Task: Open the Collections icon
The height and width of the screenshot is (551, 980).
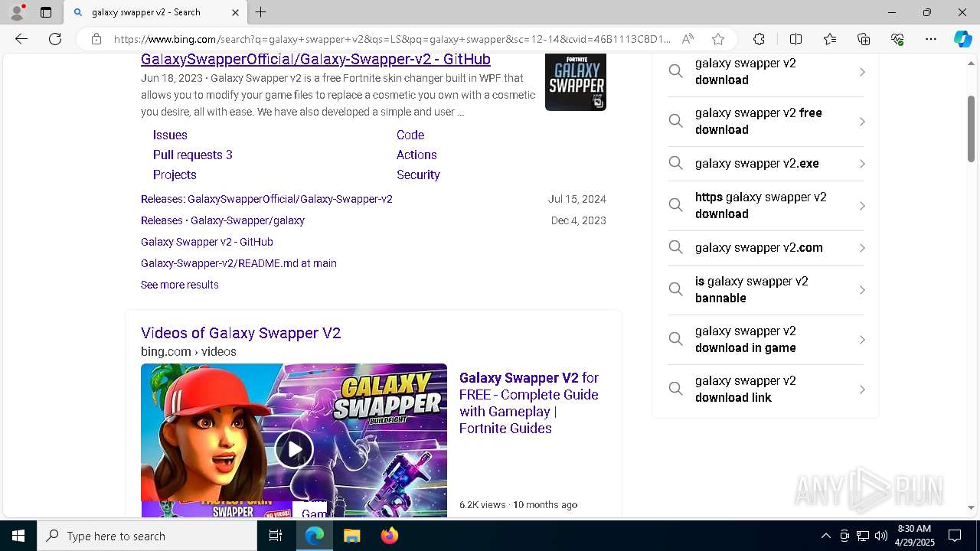Action: 864,39
